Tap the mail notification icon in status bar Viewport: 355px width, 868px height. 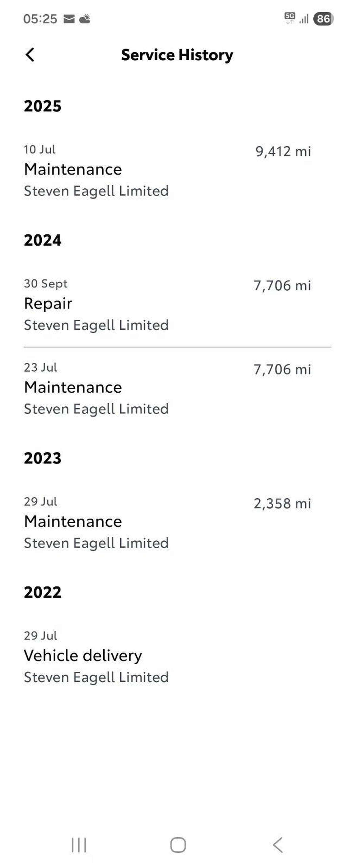click(69, 19)
